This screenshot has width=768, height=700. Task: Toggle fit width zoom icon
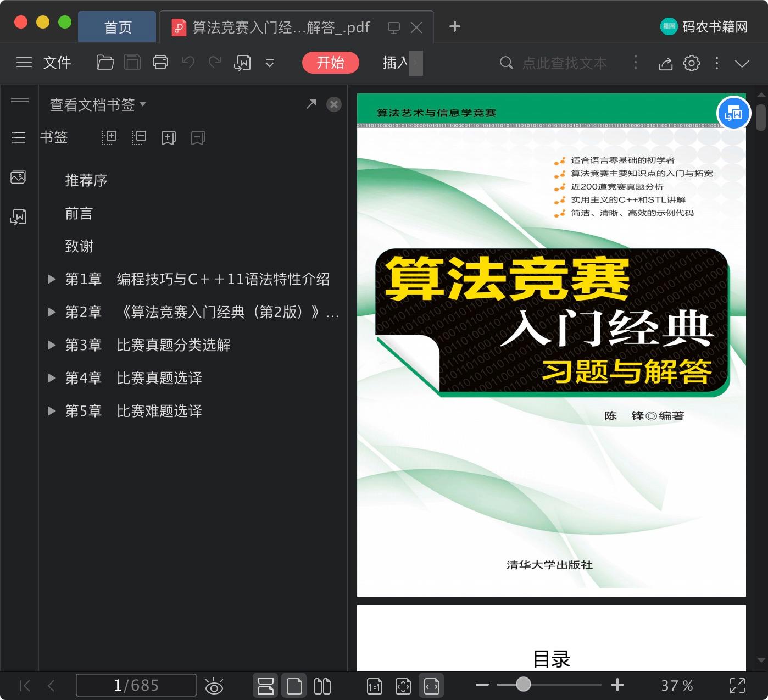coord(432,686)
